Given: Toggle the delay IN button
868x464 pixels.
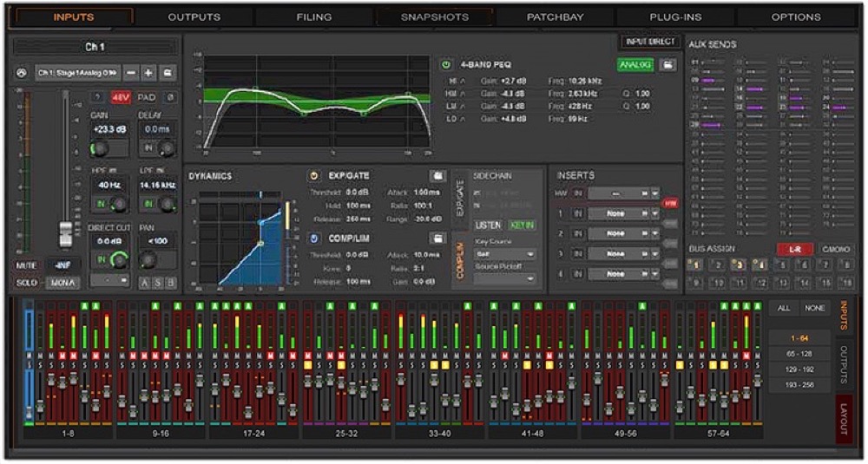Looking at the screenshot, I should (x=148, y=148).
